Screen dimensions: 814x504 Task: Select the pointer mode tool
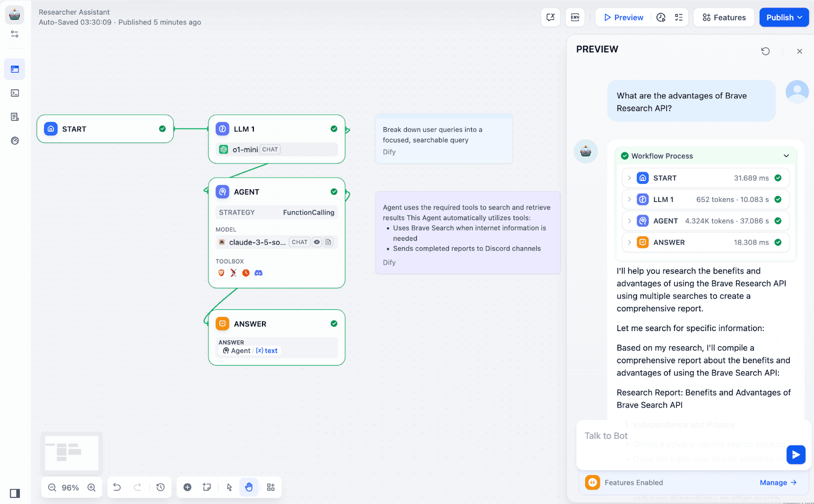[229, 487]
